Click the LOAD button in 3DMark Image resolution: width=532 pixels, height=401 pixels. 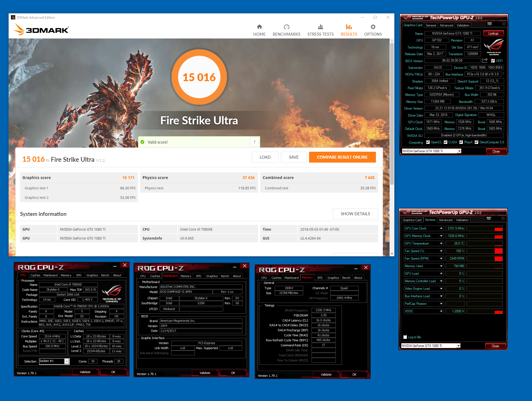point(265,157)
